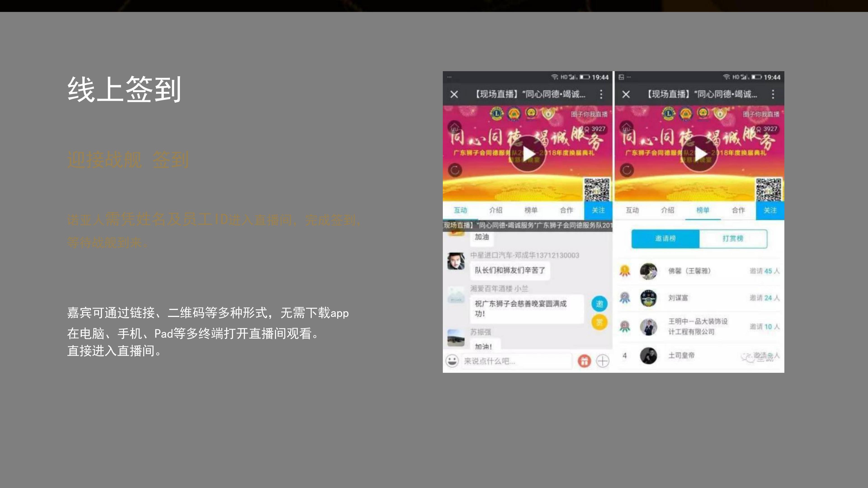The height and width of the screenshot is (488, 868).
Task: Open three-dot menu on left phone
Action: click(601, 94)
